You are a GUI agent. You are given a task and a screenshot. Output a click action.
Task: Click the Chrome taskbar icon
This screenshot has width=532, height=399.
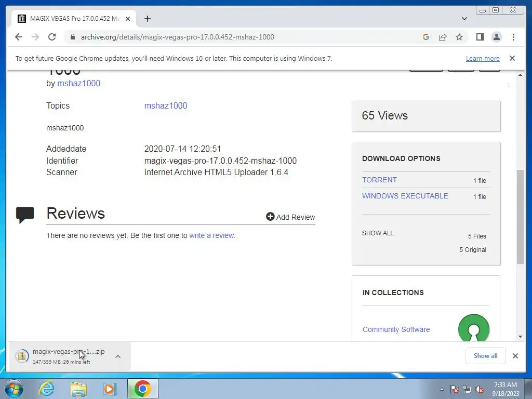142,389
